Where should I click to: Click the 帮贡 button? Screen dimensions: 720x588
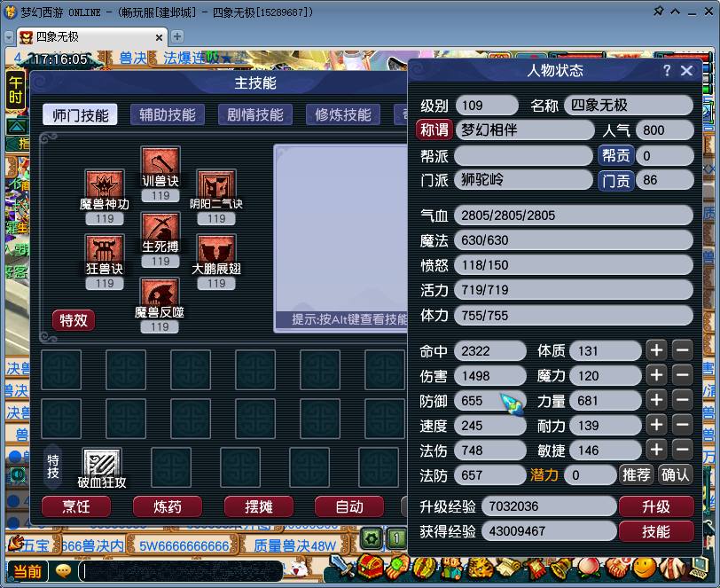point(615,155)
